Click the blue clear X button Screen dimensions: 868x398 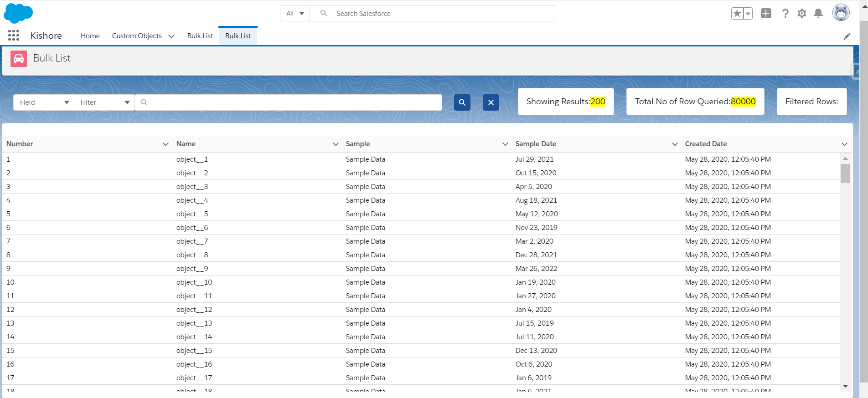pyautogui.click(x=491, y=102)
